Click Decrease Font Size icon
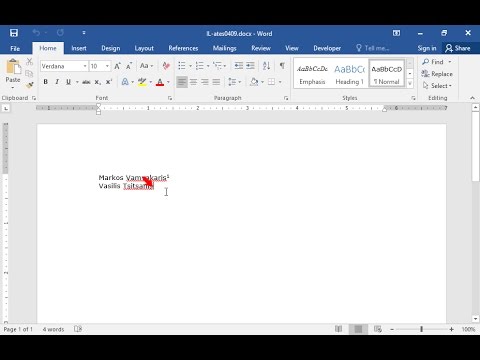The width and height of the screenshot is (480, 360). [129, 66]
